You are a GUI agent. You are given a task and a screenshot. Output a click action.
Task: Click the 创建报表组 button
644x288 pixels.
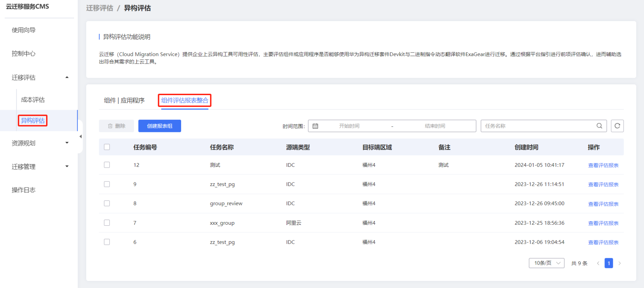coord(160,126)
